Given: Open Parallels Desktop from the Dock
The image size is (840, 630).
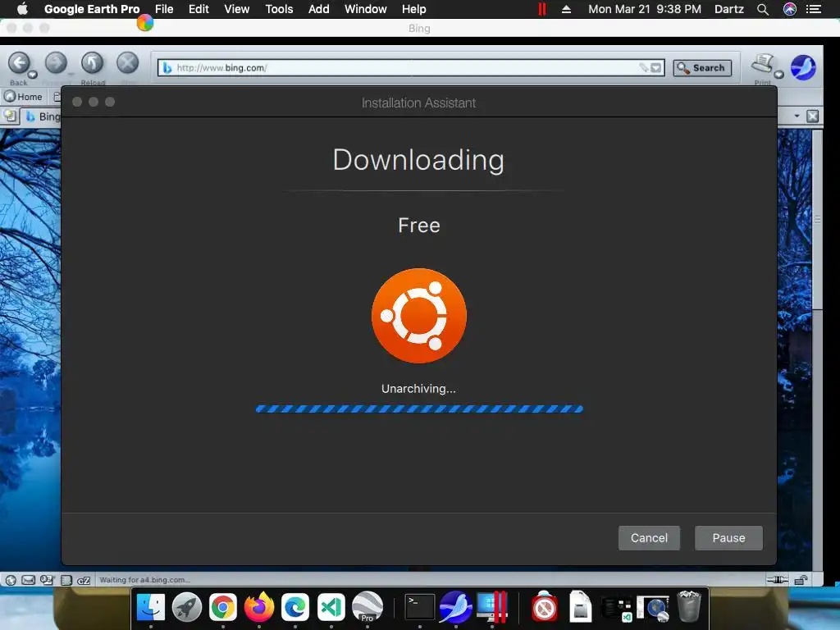Looking at the screenshot, I should (492, 607).
